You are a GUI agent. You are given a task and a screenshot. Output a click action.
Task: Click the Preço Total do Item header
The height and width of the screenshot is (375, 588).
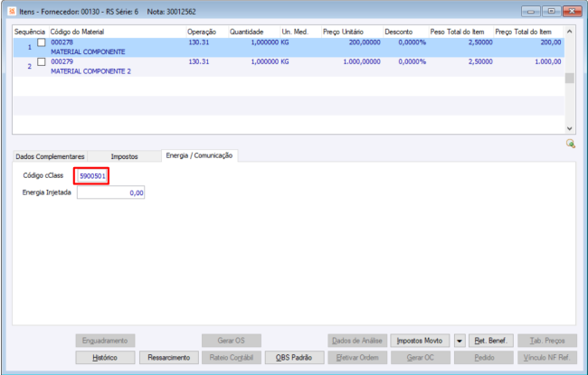coord(528,32)
